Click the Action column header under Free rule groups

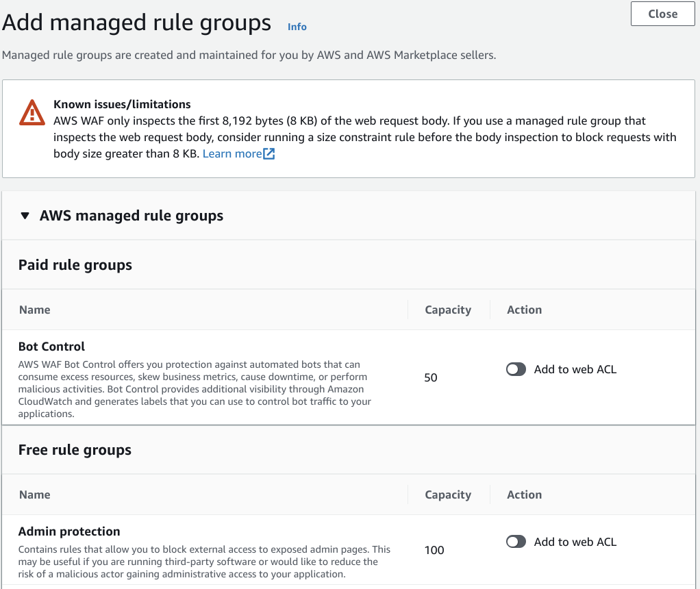pos(524,494)
